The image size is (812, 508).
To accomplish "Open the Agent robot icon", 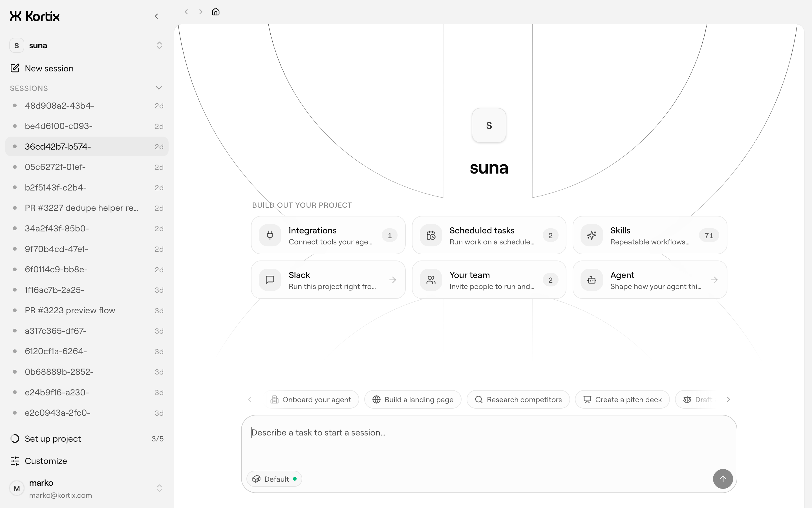I will tap(592, 280).
